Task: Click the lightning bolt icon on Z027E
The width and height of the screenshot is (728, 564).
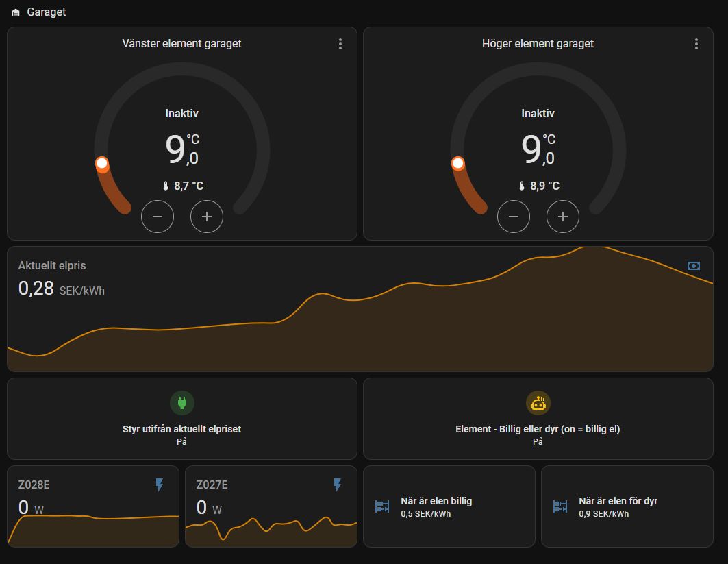Action: [x=338, y=485]
